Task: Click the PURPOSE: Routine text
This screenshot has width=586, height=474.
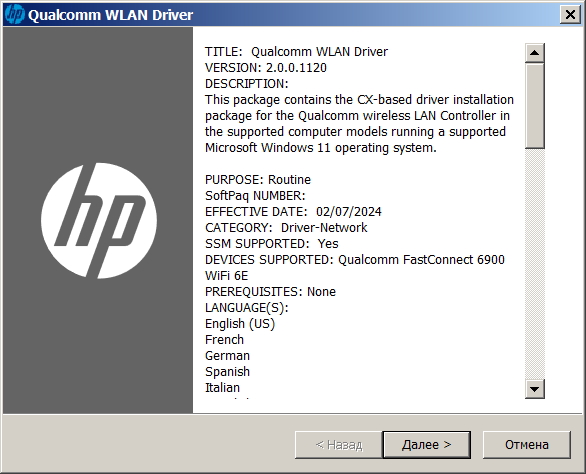Action: coord(258,180)
